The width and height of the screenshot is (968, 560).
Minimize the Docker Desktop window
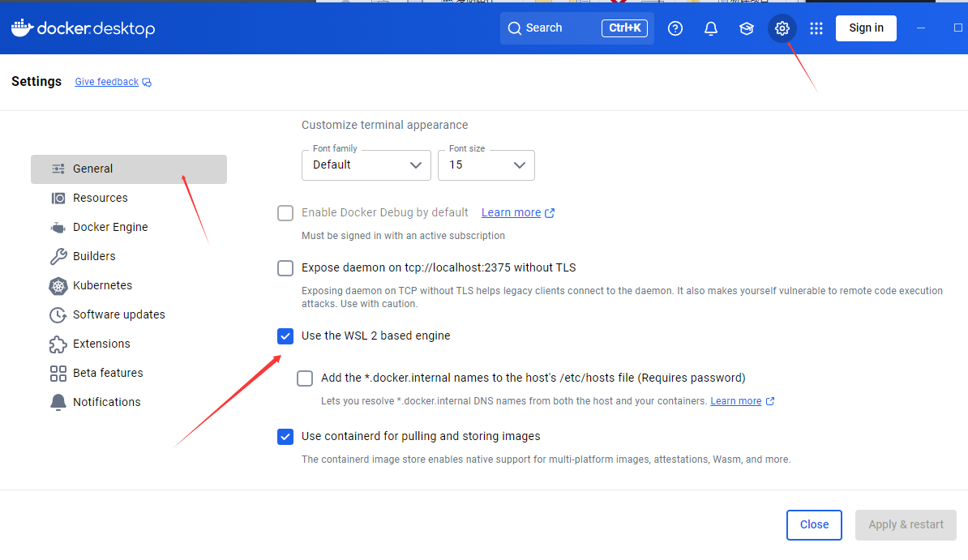(920, 28)
